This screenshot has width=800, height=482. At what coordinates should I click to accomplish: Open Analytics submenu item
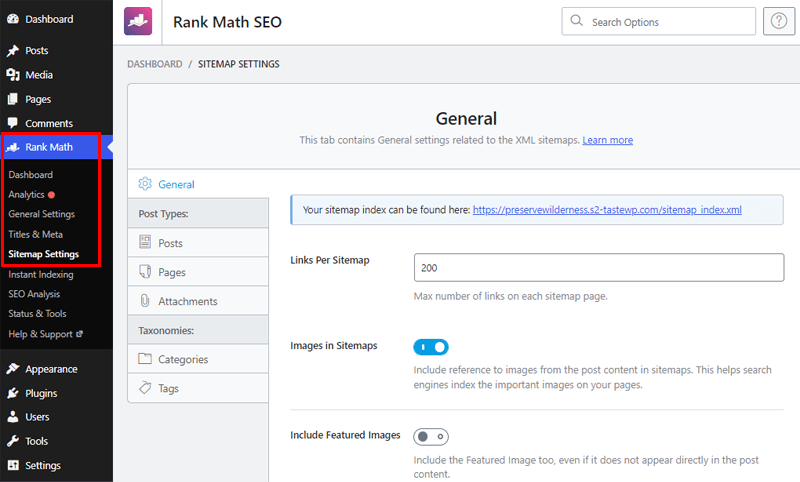coord(27,195)
